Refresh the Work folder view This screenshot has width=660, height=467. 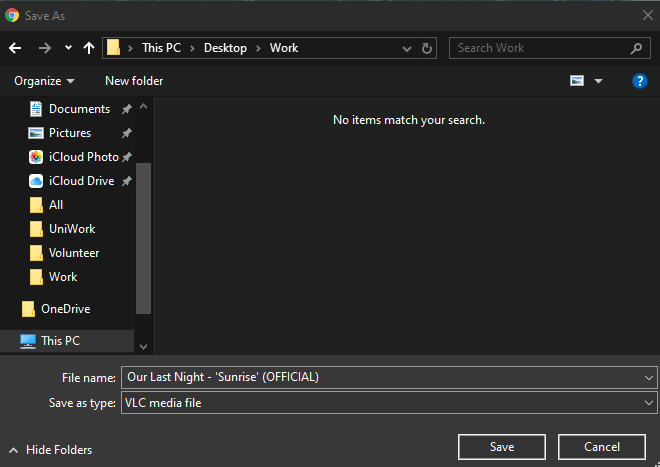(427, 48)
